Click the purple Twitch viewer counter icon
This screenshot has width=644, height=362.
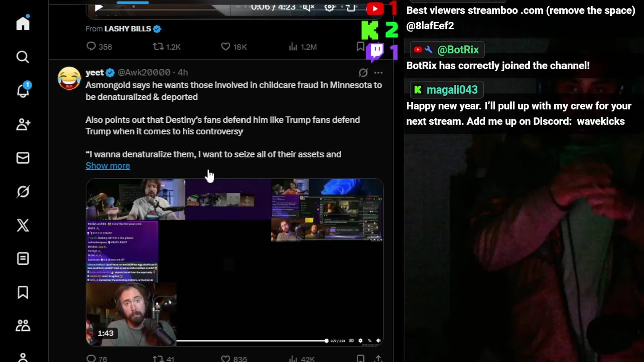click(376, 51)
